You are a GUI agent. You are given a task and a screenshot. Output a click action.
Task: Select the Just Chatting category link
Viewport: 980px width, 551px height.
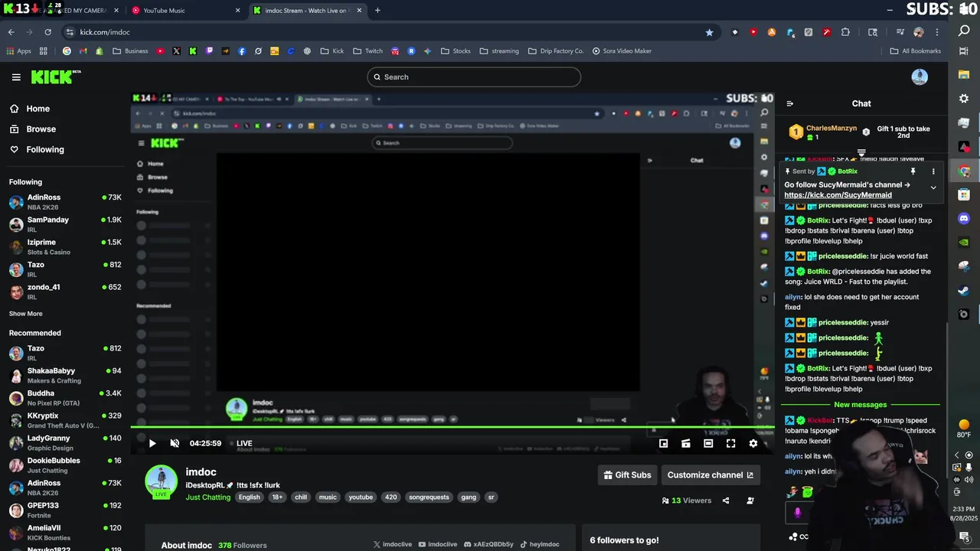(x=207, y=497)
